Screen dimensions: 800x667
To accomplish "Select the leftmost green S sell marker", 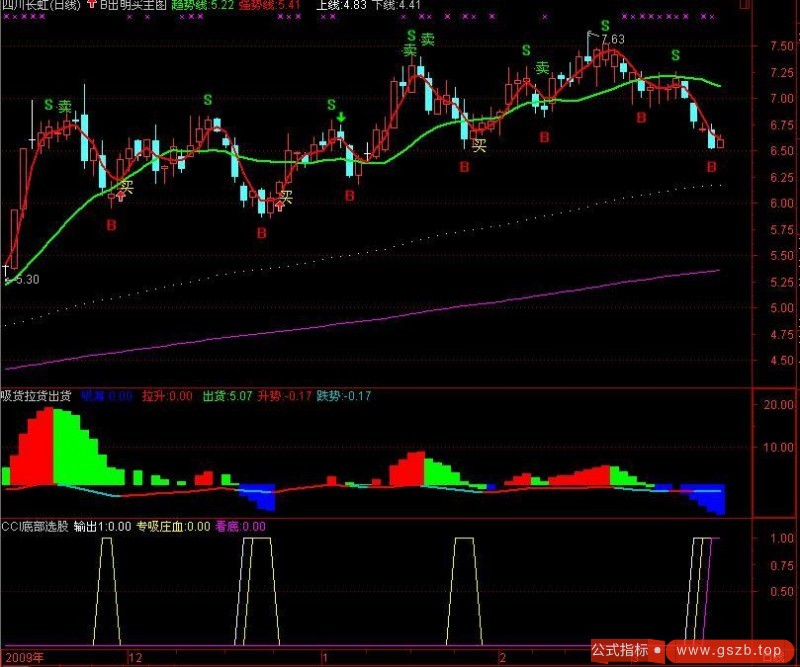I will 48,104.
